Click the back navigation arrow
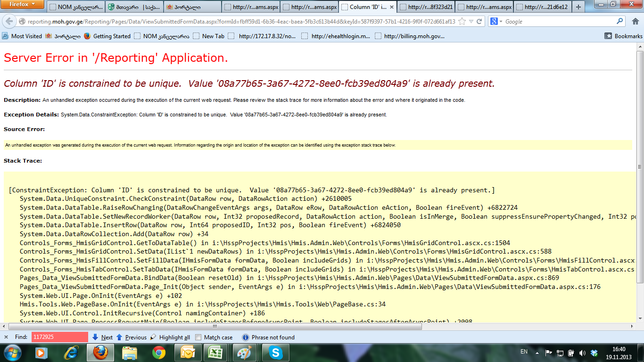The width and height of the screenshot is (644, 362). [9, 21]
